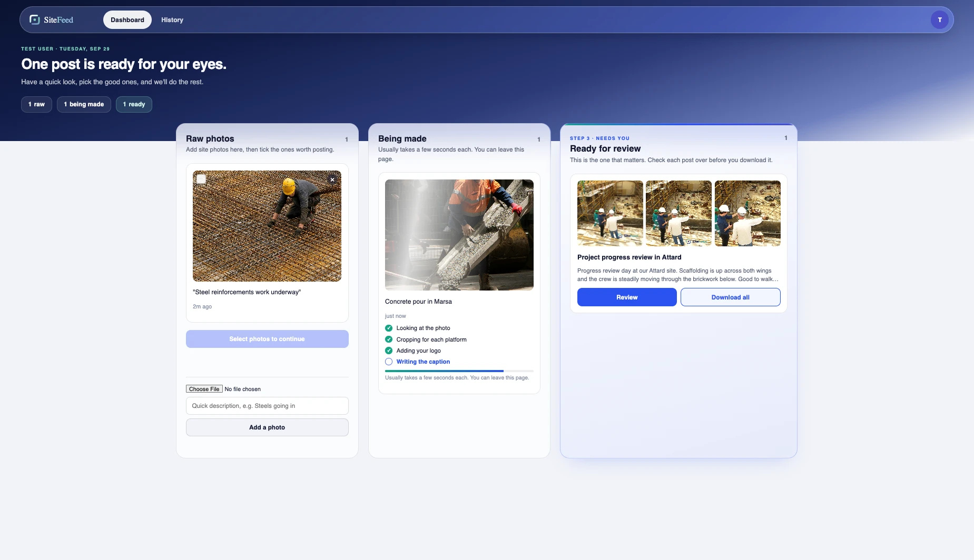The height and width of the screenshot is (560, 974).
Task: Click the SiteFeed logo icon
Action: click(x=35, y=20)
